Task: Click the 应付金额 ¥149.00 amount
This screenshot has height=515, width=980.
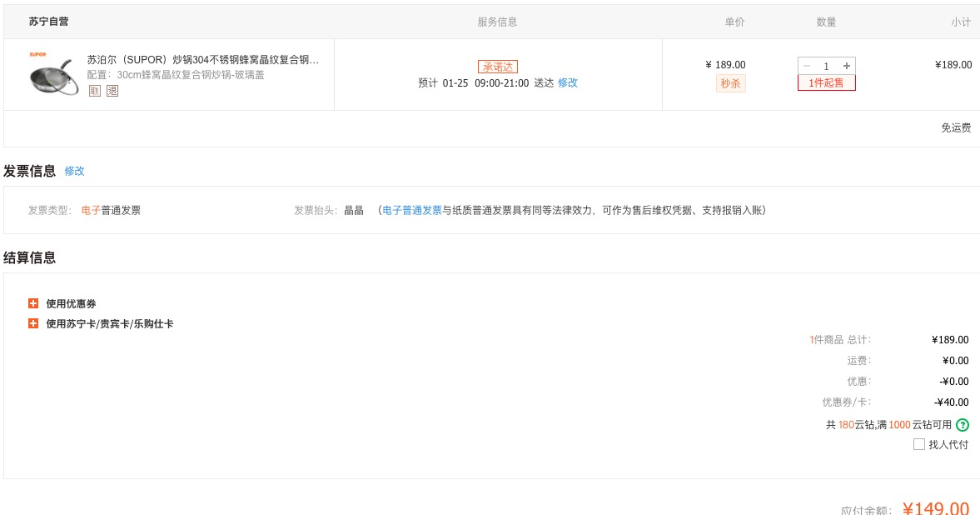Action: pyautogui.click(x=936, y=508)
